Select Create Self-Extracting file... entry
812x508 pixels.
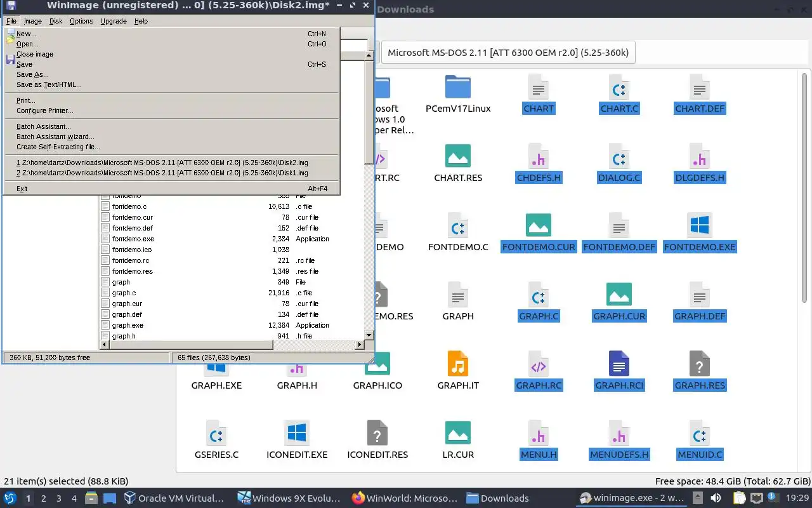click(x=172, y=147)
